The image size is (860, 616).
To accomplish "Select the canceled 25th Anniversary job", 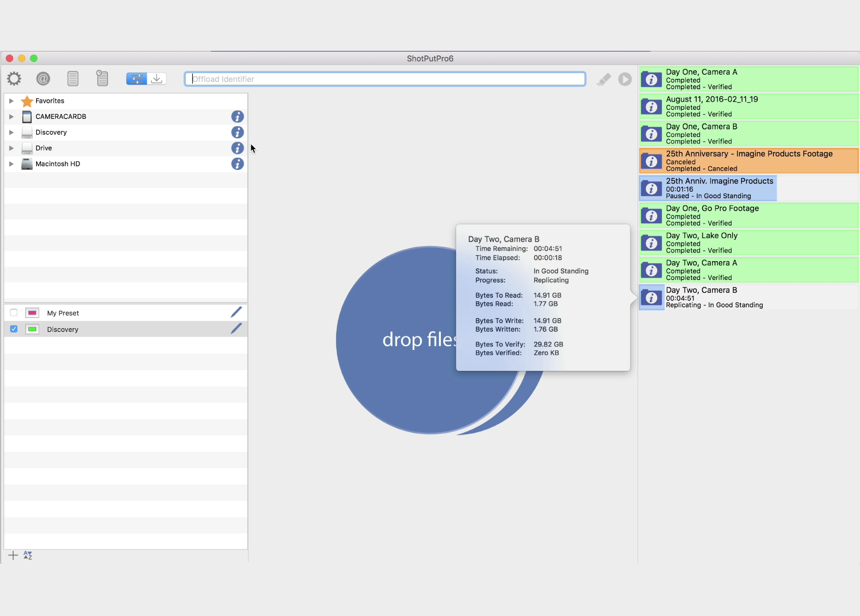I will tap(749, 161).
